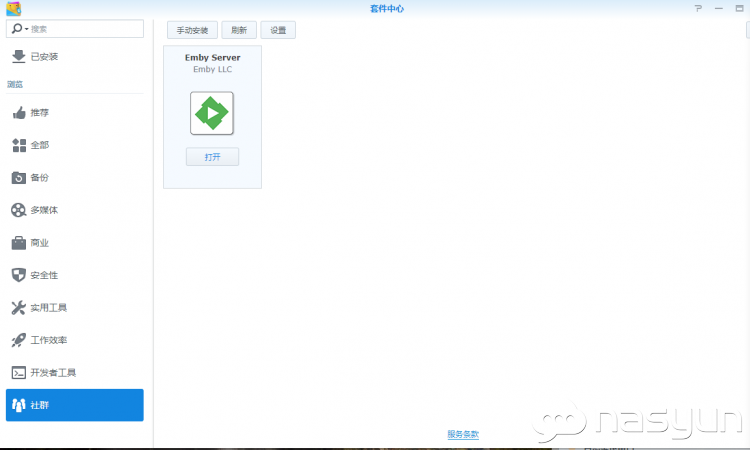The width and height of the screenshot is (750, 450).
Task: Open the 服务条款 terms of service link
Action: tap(463, 434)
